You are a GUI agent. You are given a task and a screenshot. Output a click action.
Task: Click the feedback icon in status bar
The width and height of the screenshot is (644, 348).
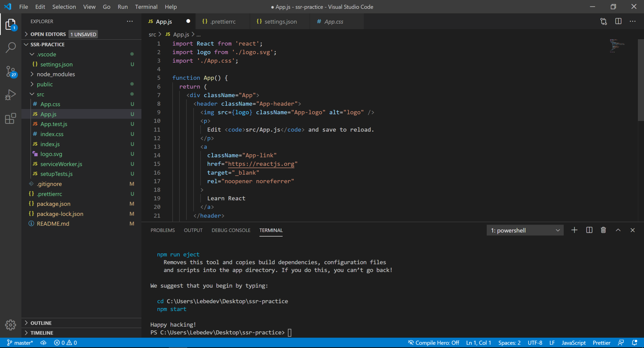tap(621, 343)
